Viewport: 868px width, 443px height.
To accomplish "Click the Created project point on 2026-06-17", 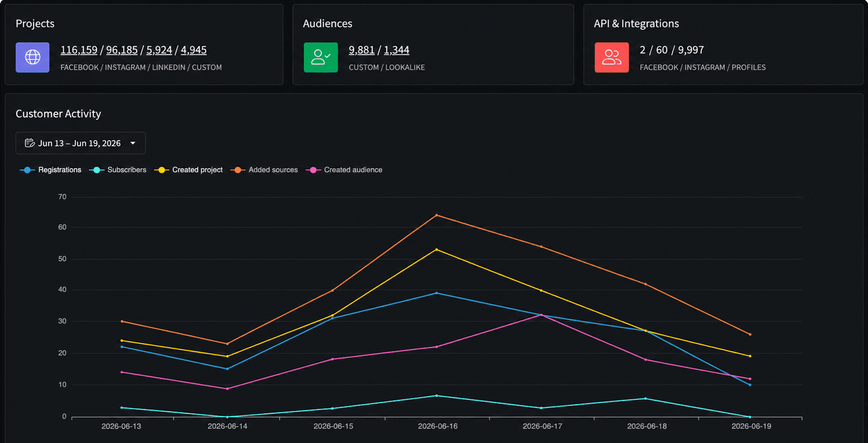I will pyautogui.click(x=541, y=290).
